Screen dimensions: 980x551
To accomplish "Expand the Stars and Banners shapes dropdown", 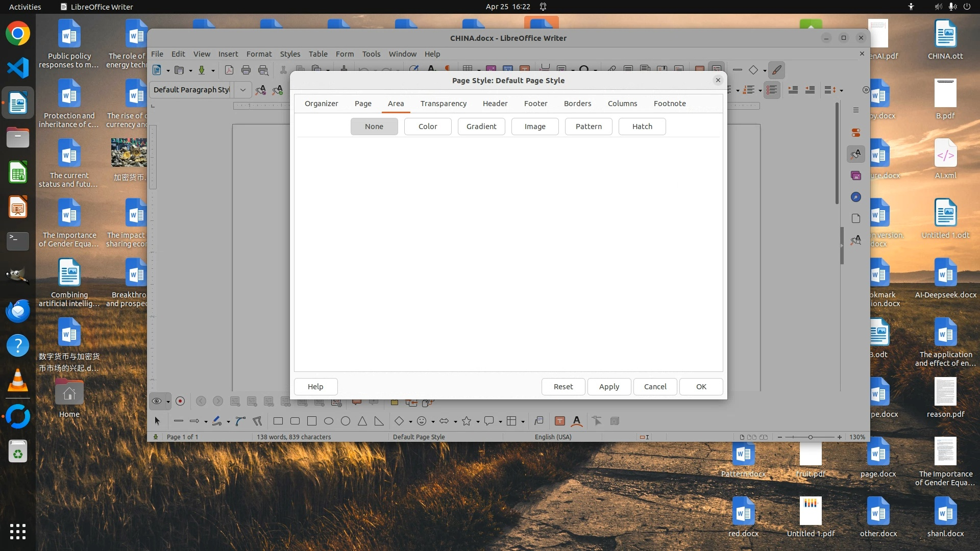I will 478,421.
